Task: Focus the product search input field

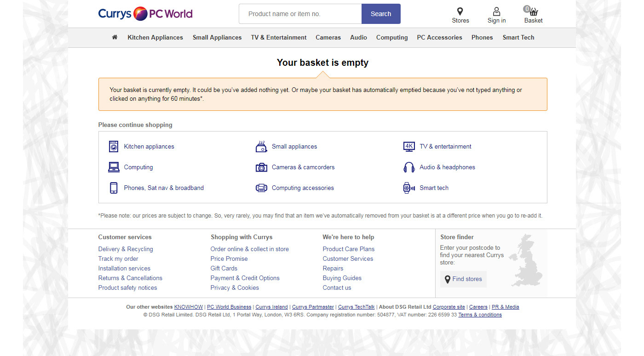Action: click(x=300, y=14)
